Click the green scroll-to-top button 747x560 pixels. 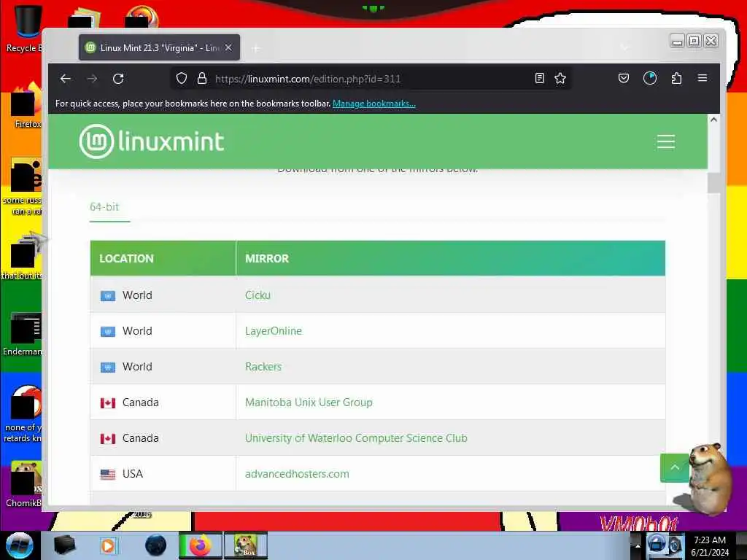pyautogui.click(x=675, y=467)
